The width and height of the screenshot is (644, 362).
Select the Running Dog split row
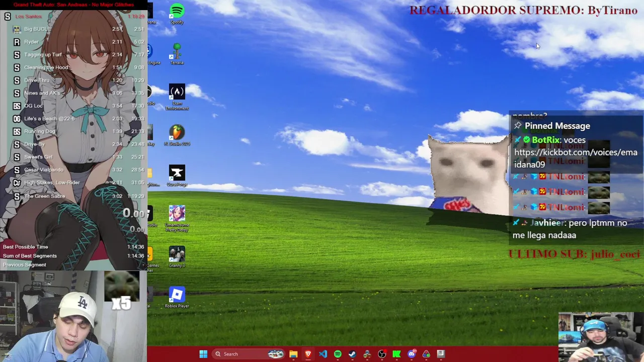[x=73, y=131]
